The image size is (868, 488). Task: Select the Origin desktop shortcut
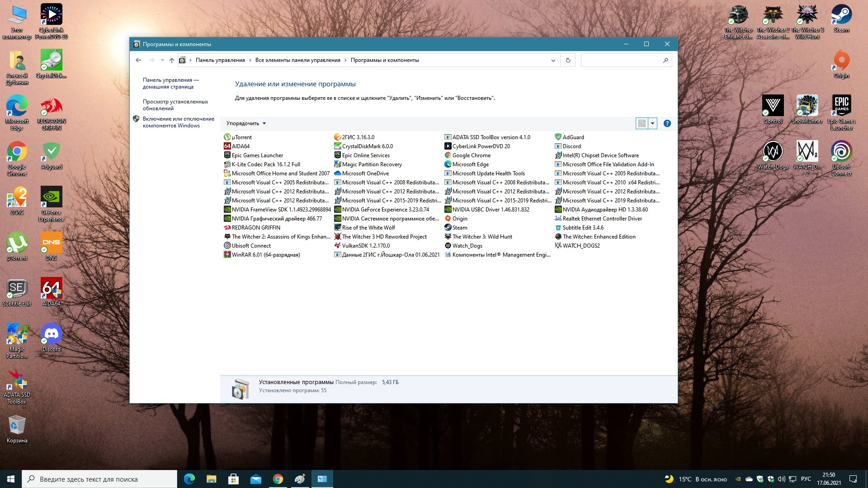pyautogui.click(x=841, y=64)
